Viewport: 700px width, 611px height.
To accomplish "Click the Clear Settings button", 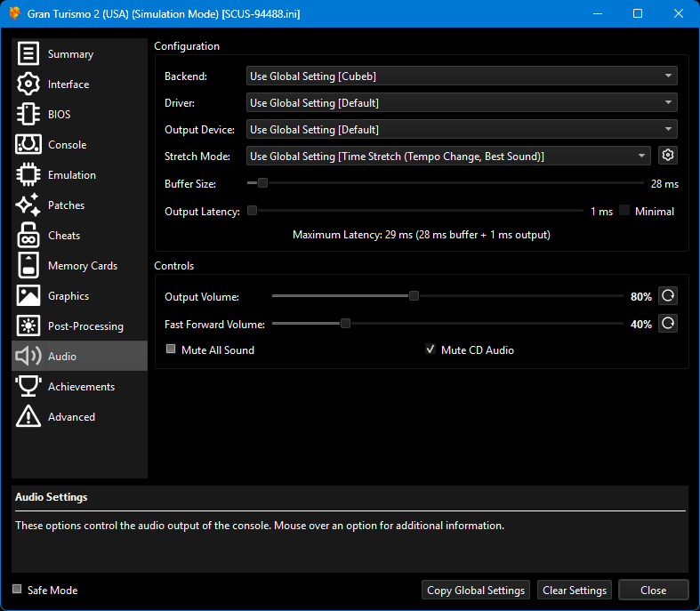I will 575,591.
